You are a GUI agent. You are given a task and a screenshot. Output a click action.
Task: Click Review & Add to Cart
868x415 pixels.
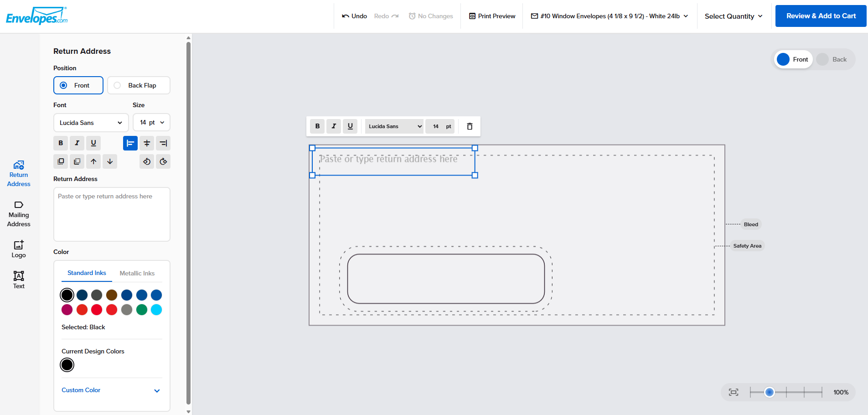821,16
